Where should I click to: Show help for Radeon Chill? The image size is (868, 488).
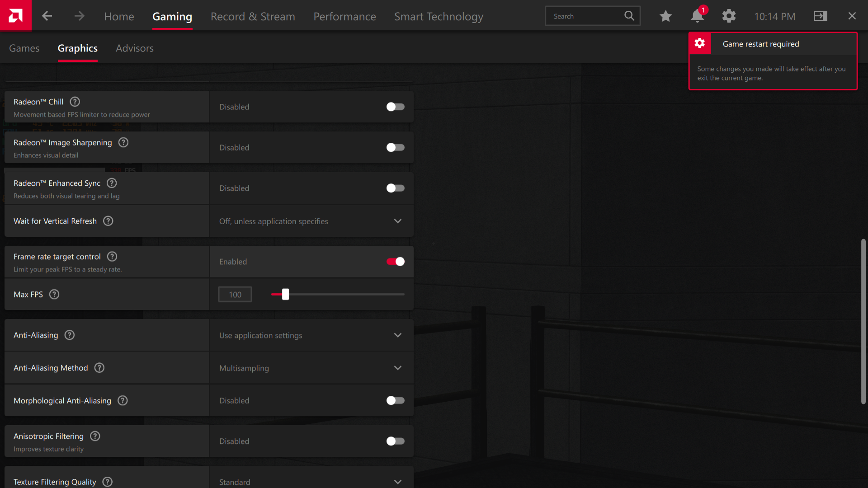[x=75, y=102]
